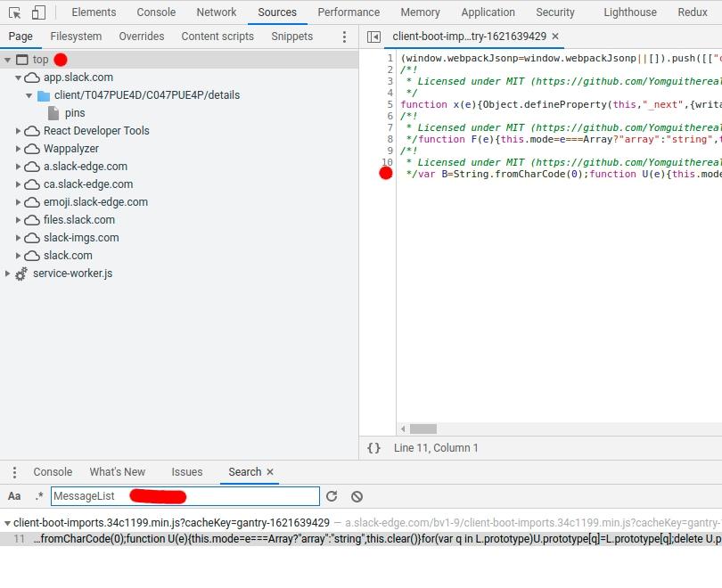Select the Filesystem navigator tab
This screenshot has height=588, width=722.
point(76,37)
